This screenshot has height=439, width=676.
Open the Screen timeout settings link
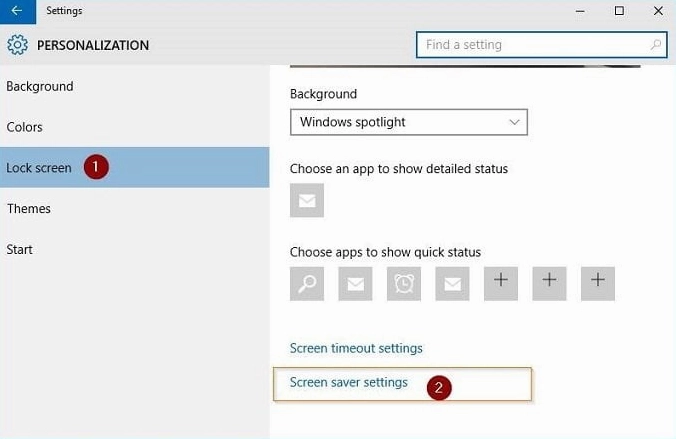(356, 348)
